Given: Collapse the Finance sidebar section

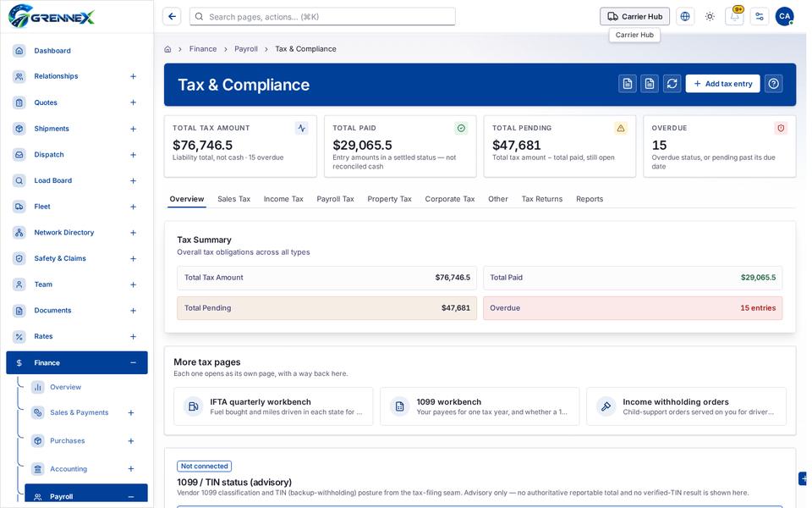Looking at the screenshot, I should [x=133, y=363].
